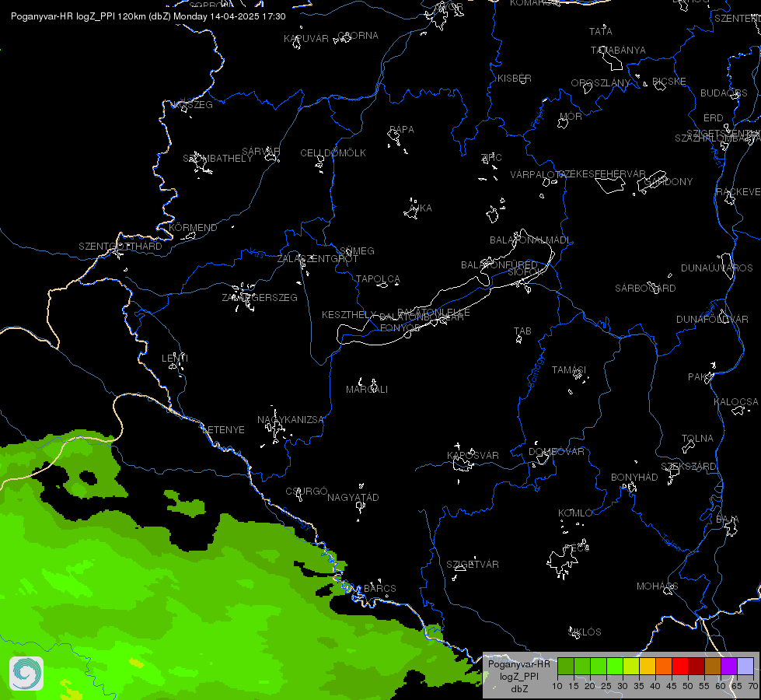Click the BALATONFÜRED city label

click(499, 264)
